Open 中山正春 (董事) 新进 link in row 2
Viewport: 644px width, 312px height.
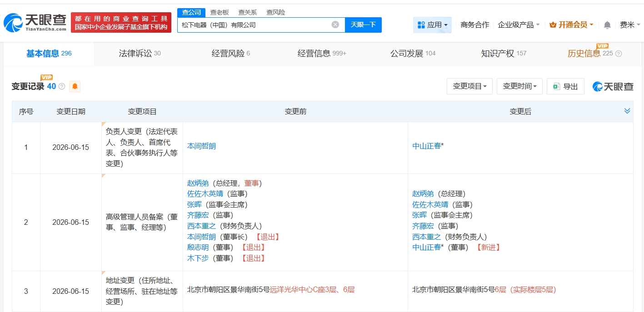pos(426,248)
